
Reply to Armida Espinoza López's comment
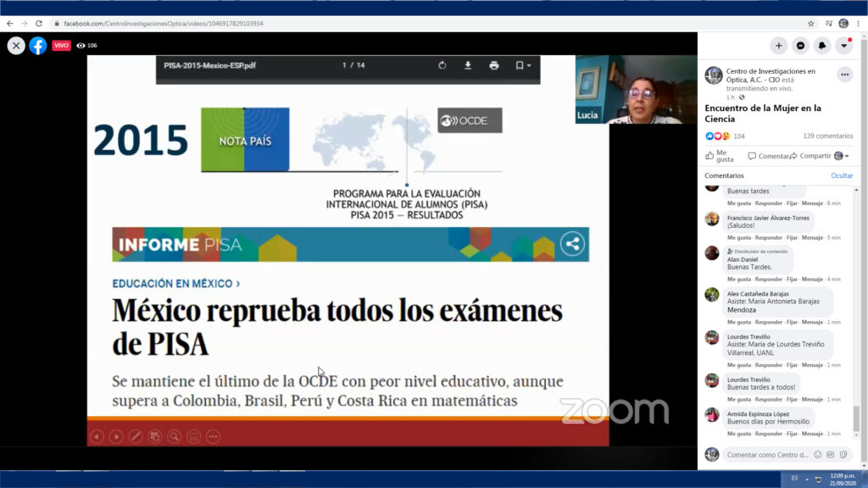pyautogui.click(x=767, y=433)
